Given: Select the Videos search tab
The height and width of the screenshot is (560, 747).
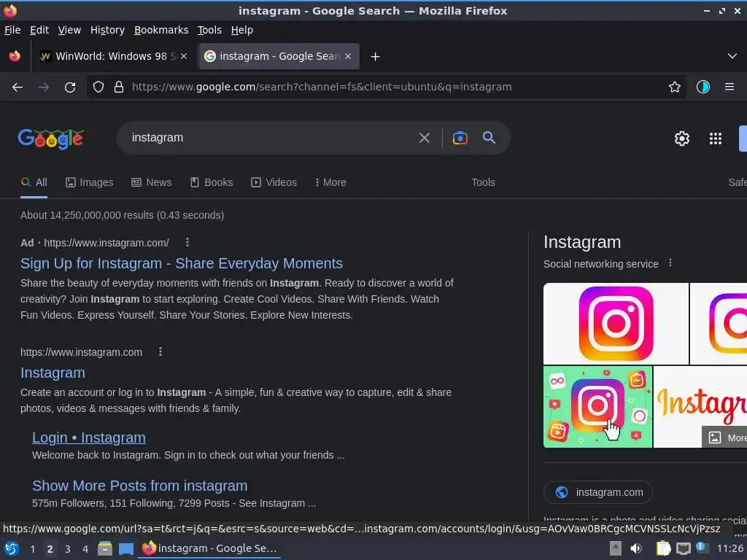Looking at the screenshot, I should click(274, 182).
